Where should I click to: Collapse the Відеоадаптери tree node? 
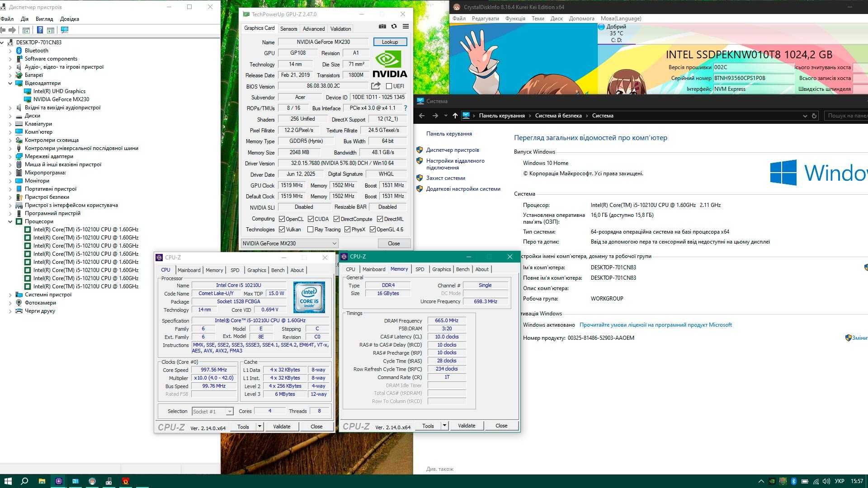(10, 83)
